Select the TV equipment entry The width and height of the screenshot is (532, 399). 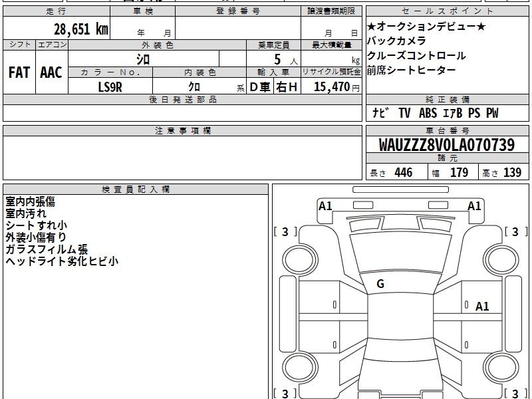(x=404, y=112)
